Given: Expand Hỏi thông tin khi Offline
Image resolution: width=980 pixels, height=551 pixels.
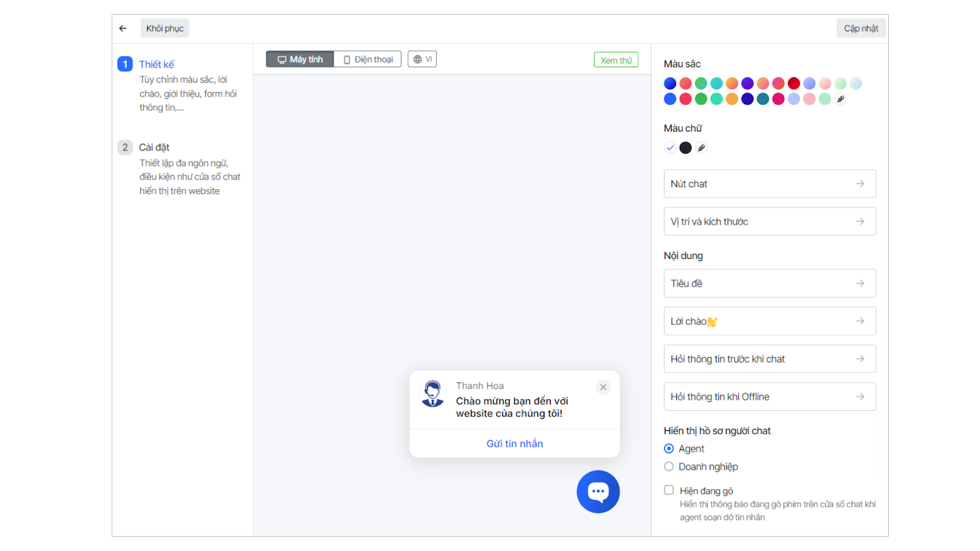Looking at the screenshot, I should pyautogui.click(x=769, y=397).
